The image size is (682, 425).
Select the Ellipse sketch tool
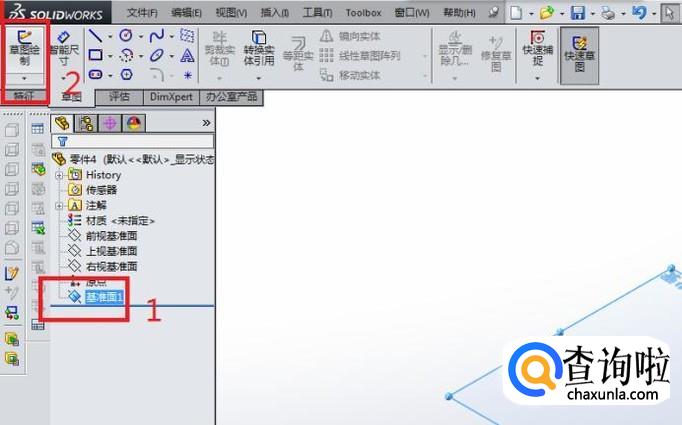pos(157,55)
